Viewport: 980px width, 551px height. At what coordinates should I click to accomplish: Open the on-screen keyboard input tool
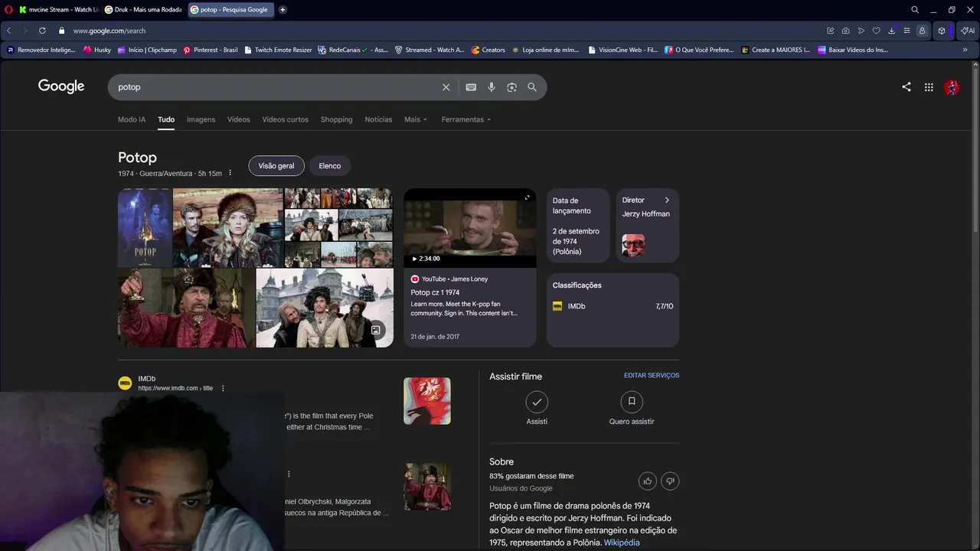pyautogui.click(x=471, y=87)
